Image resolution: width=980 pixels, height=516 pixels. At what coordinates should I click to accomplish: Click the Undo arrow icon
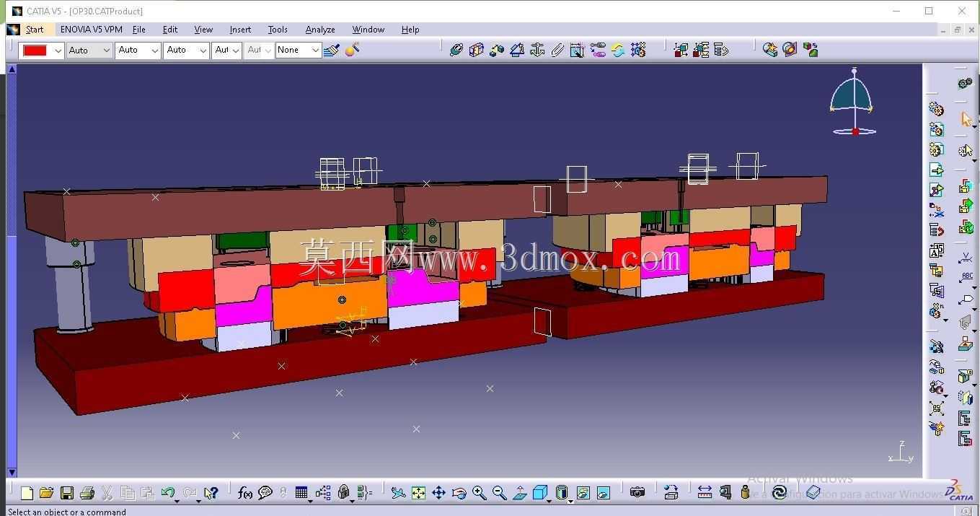tap(167, 492)
